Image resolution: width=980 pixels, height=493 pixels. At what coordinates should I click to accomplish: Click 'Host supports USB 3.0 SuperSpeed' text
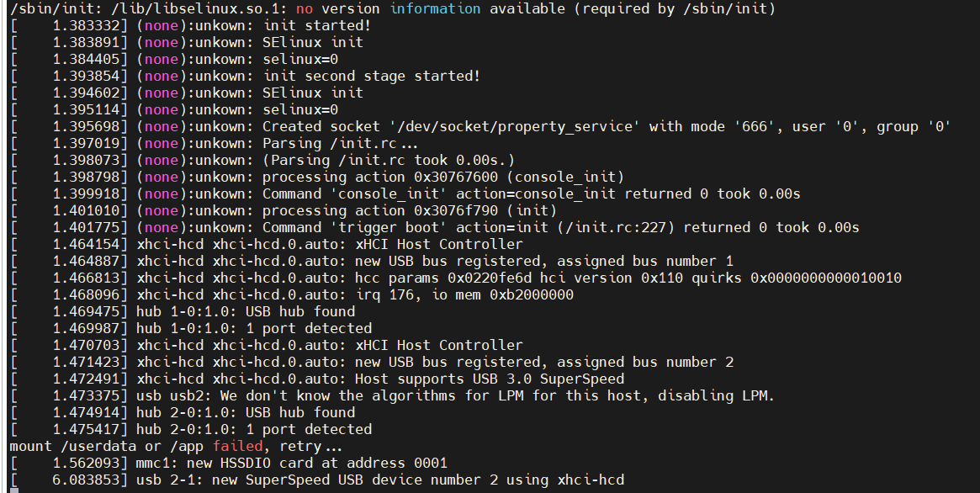pos(490,379)
